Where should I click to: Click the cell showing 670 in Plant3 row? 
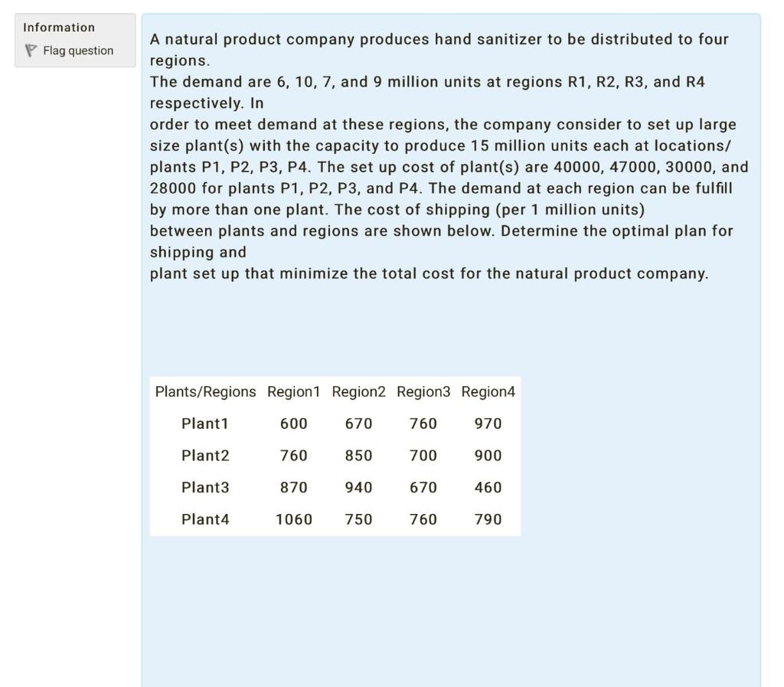pos(423,487)
